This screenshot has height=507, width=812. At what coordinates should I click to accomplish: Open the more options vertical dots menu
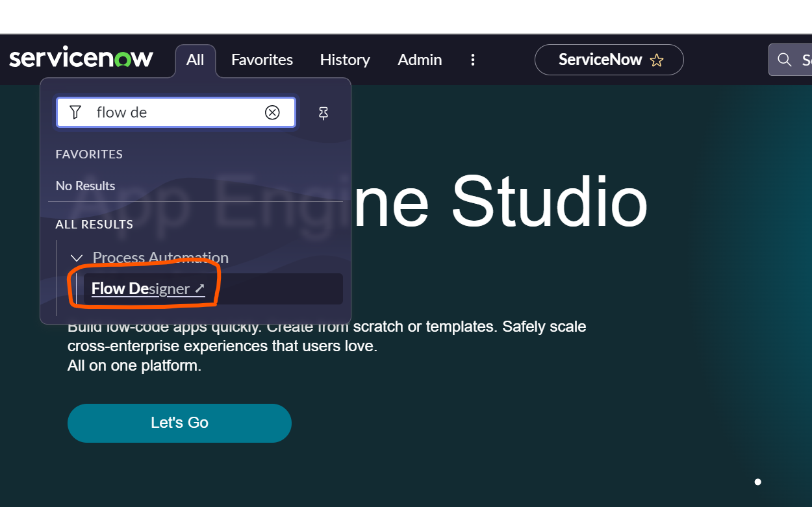click(x=473, y=60)
